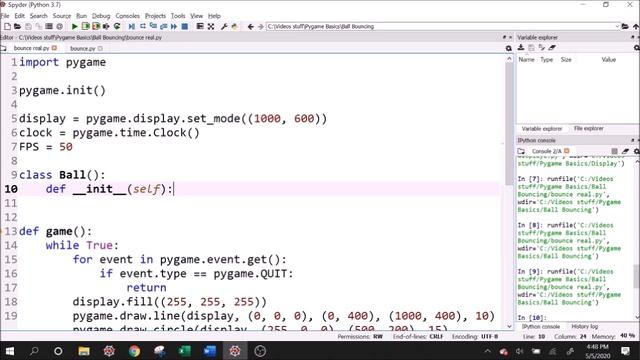Open Edit menu
The image size is (640, 360).
pyautogui.click(x=20, y=16)
